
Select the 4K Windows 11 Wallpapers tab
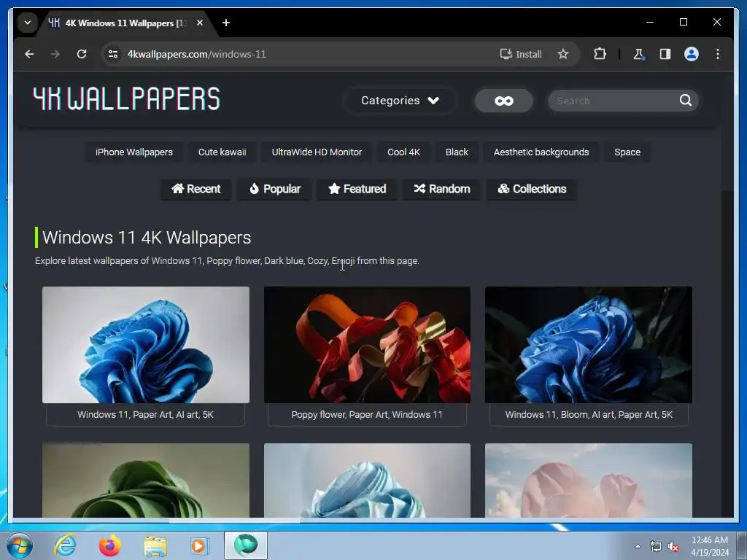(126, 23)
